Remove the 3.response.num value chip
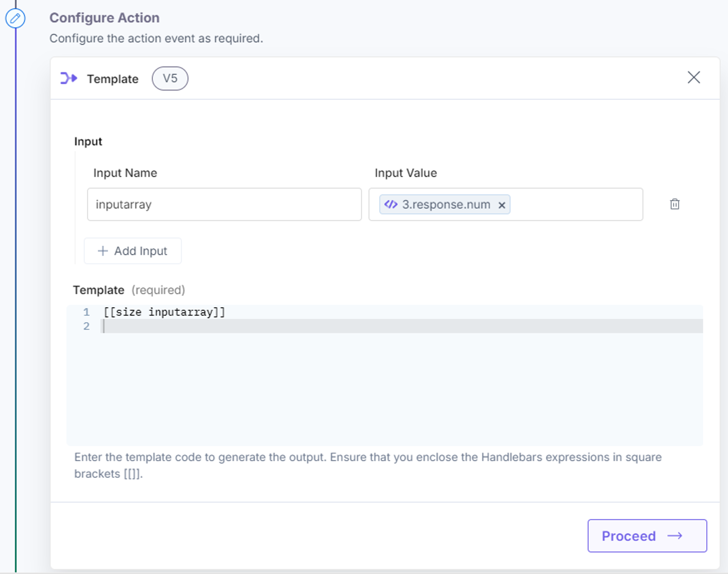 [502, 205]
